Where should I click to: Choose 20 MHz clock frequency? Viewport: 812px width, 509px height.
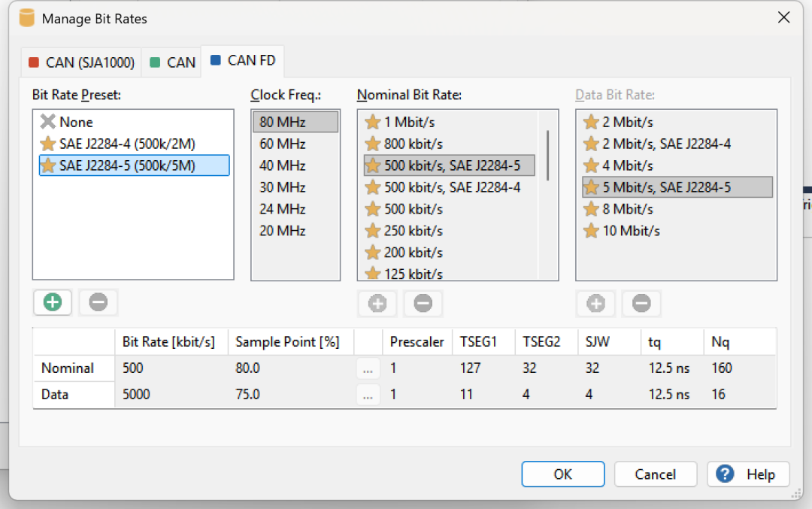[295, 231]
